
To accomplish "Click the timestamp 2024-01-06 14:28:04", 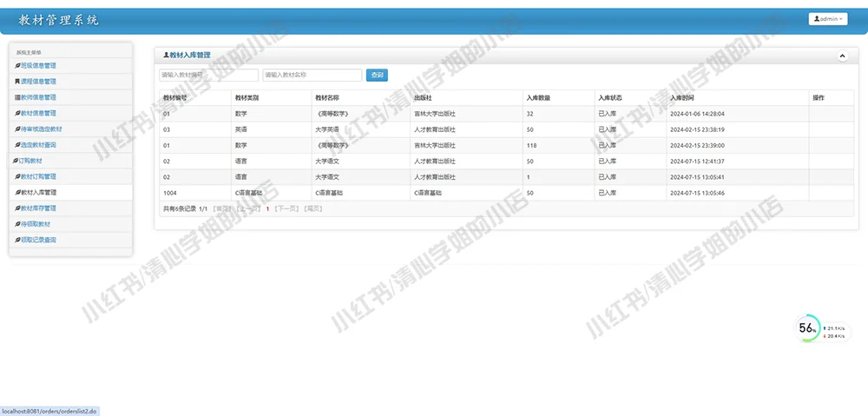I will click(697, 114).
